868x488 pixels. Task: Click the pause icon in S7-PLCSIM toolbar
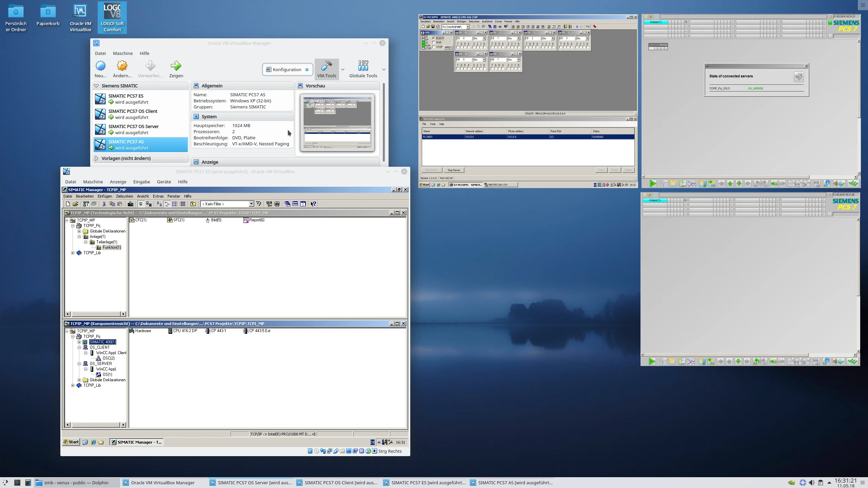[577, 26]
